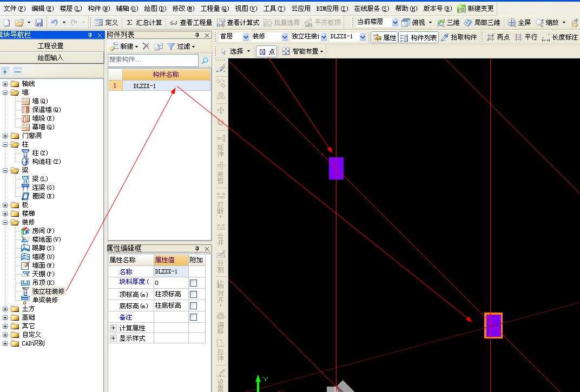
Task: Select the 两点 auxiliary axis tool
Action: (498, 37)
